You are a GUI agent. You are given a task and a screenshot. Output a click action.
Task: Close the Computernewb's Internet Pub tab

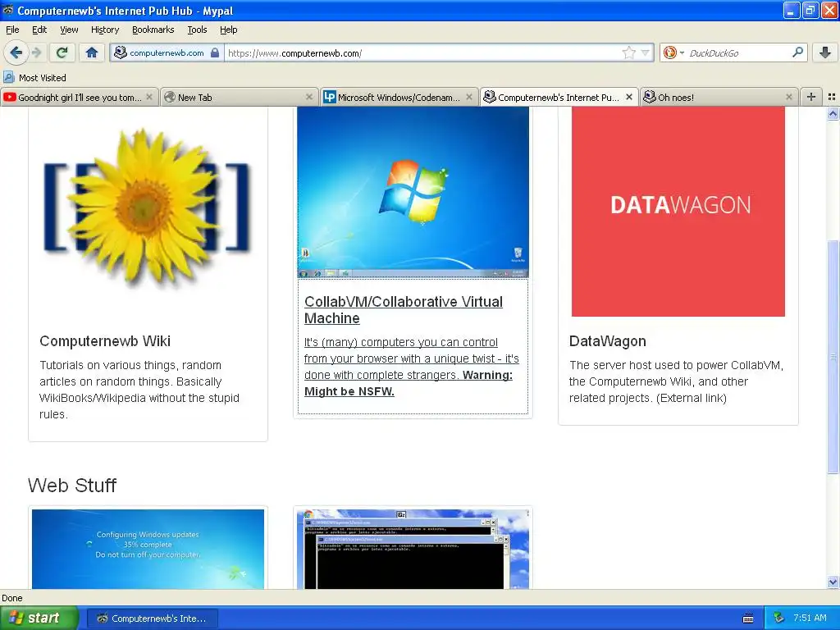pos(629,97)
